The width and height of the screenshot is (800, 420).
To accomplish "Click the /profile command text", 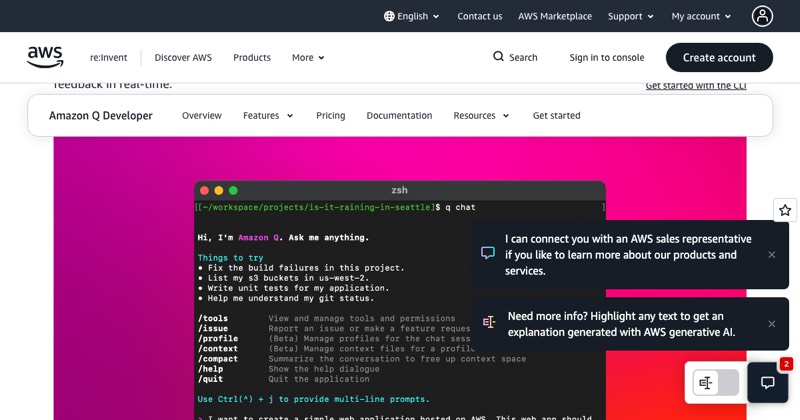I will [218, 338].
